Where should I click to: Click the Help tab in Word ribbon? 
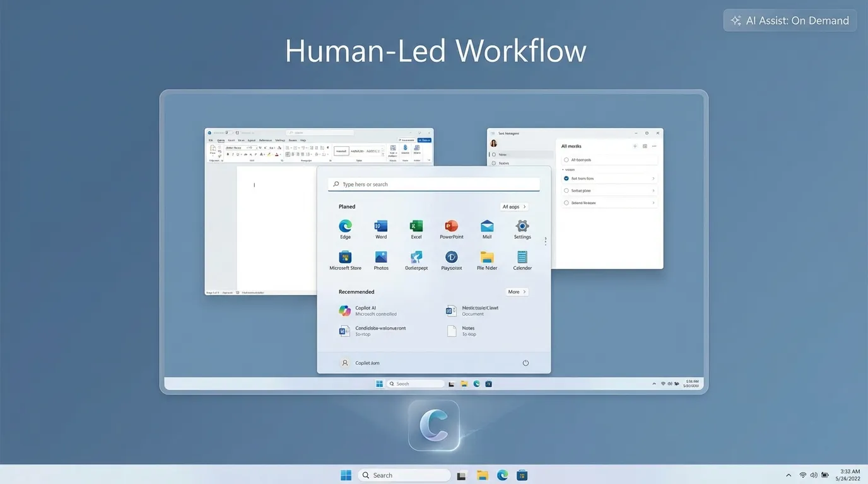click(303, 141)
